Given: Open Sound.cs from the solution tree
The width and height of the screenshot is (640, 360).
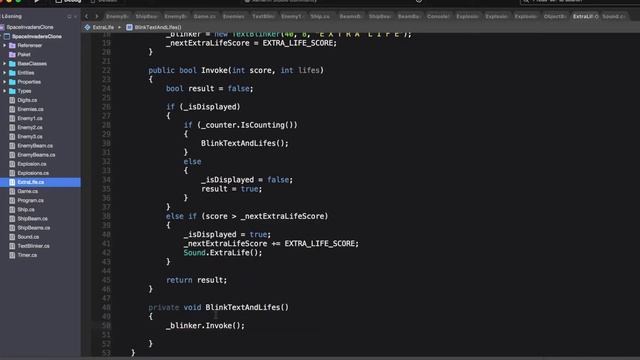Looking at the screenshot, I should coord(28,237).
